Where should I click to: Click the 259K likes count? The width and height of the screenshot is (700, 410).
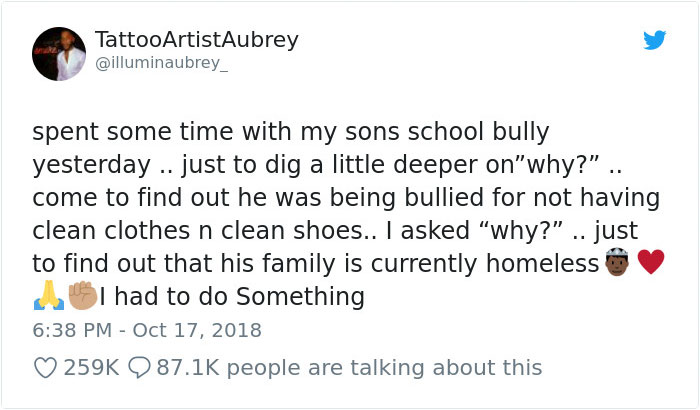click(x=91, y=368)
